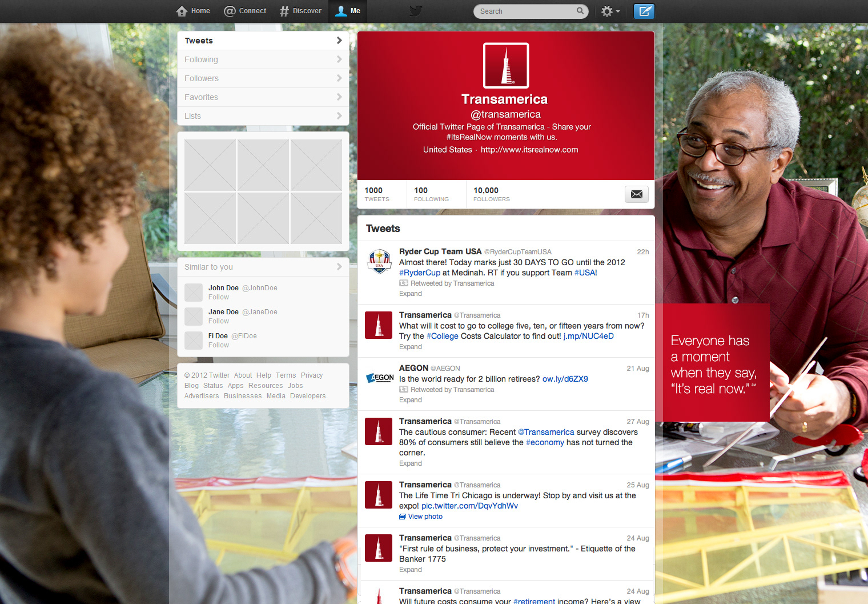The width and height of the screenshot is (868, 604).
Task: Open the Favorites sidebar section
Action: click(263, 97)
